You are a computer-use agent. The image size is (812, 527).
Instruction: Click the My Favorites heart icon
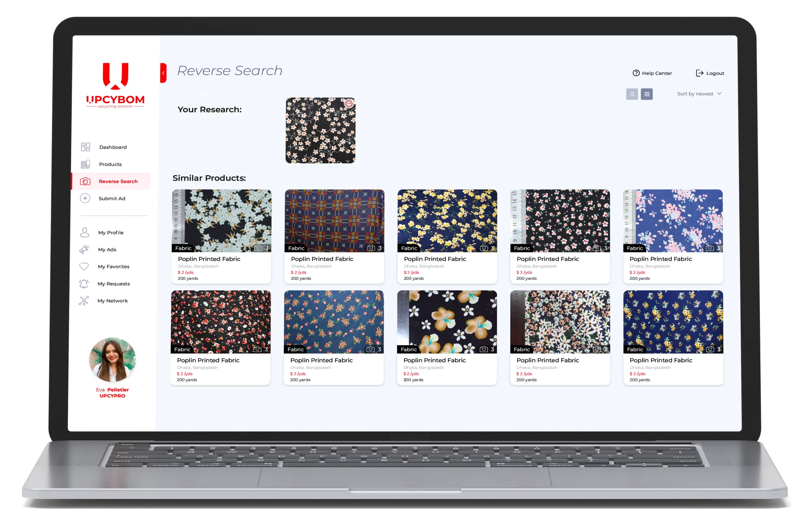pos(84,267)
